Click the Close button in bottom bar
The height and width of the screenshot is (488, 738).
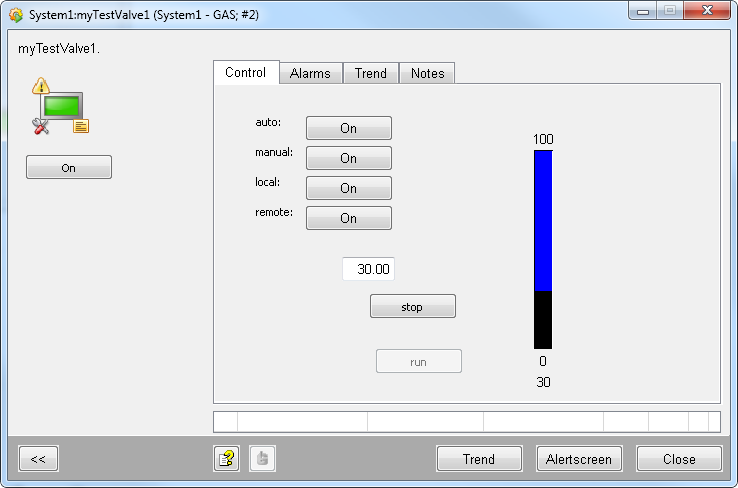coord(679,459)
